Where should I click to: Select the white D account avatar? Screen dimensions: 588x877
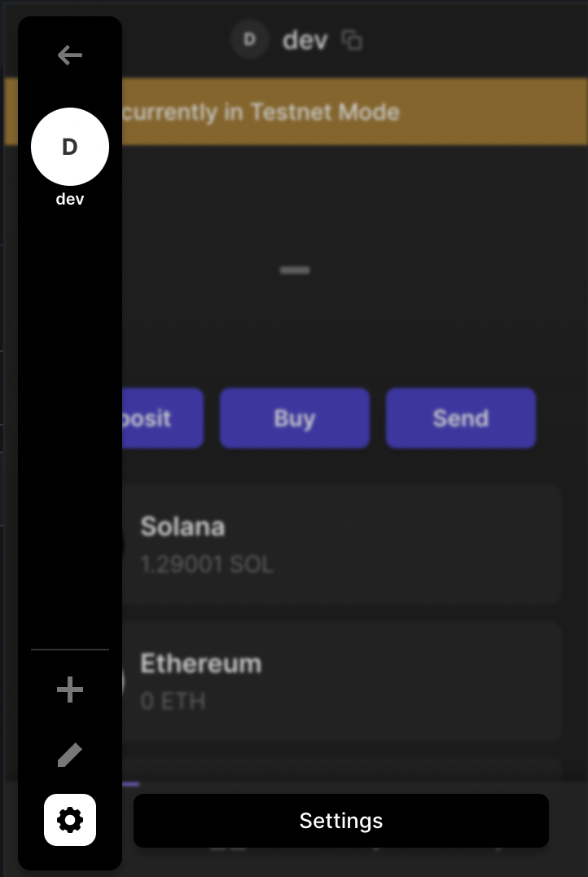coord(70,147)
